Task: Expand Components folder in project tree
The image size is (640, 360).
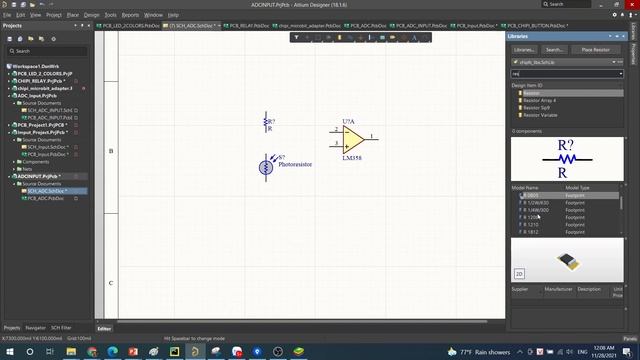Action: [14, 162]
